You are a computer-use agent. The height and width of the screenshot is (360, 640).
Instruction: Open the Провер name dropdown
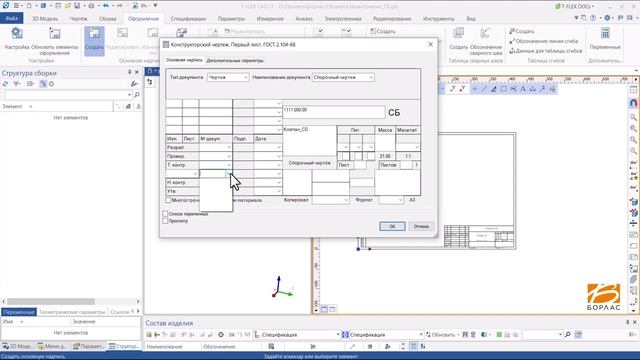tap(216, 156)
